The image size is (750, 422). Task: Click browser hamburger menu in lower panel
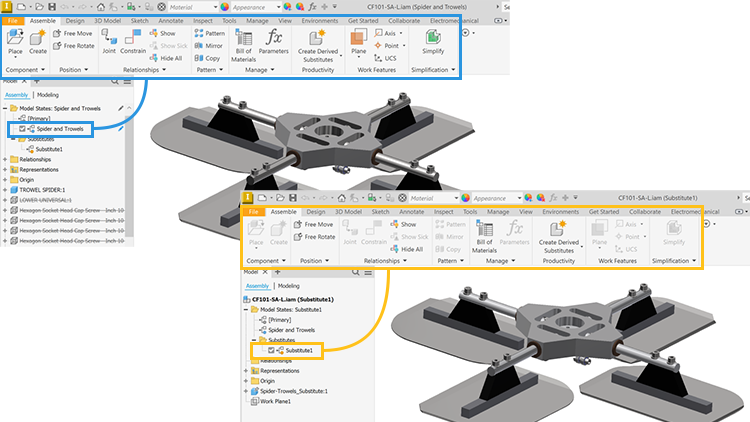(368, 272)
